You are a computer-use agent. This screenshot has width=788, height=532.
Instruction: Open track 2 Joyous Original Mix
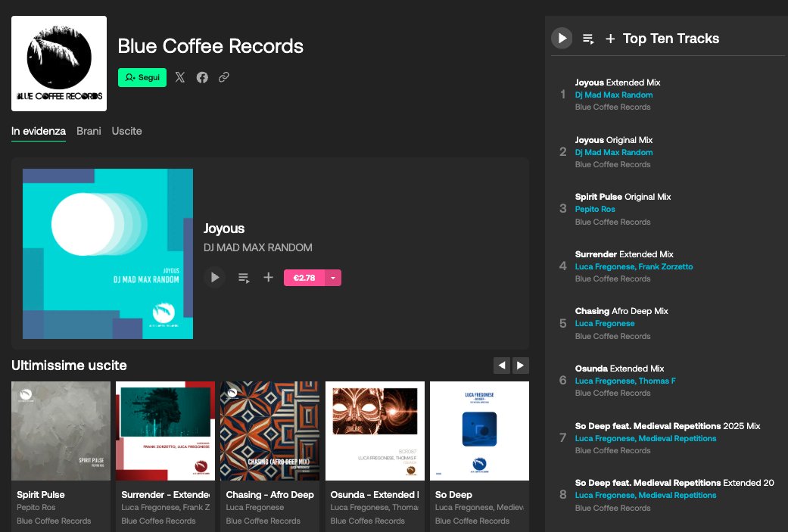pos(614,140)
